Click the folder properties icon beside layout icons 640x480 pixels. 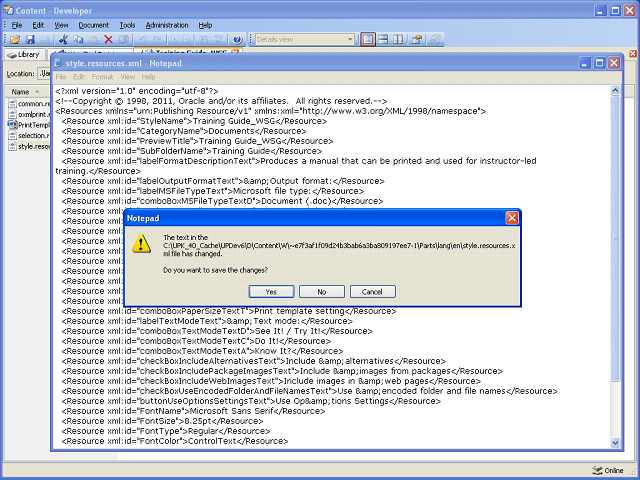417,40
